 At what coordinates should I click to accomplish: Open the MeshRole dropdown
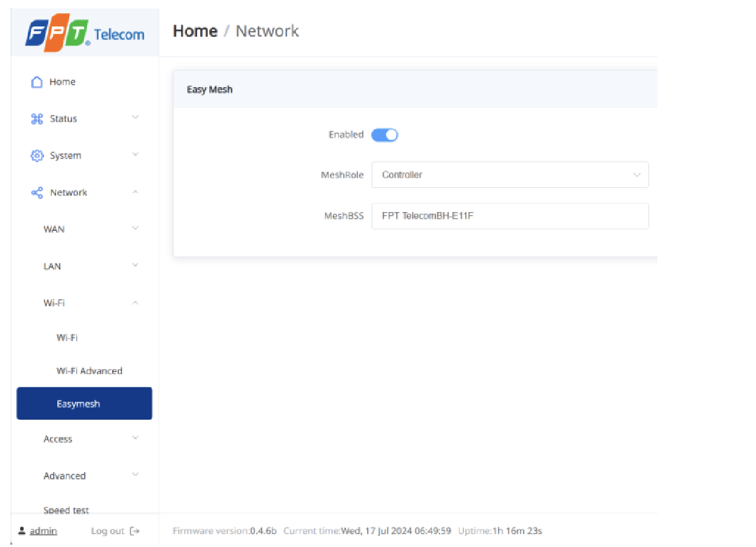(510, 175)
